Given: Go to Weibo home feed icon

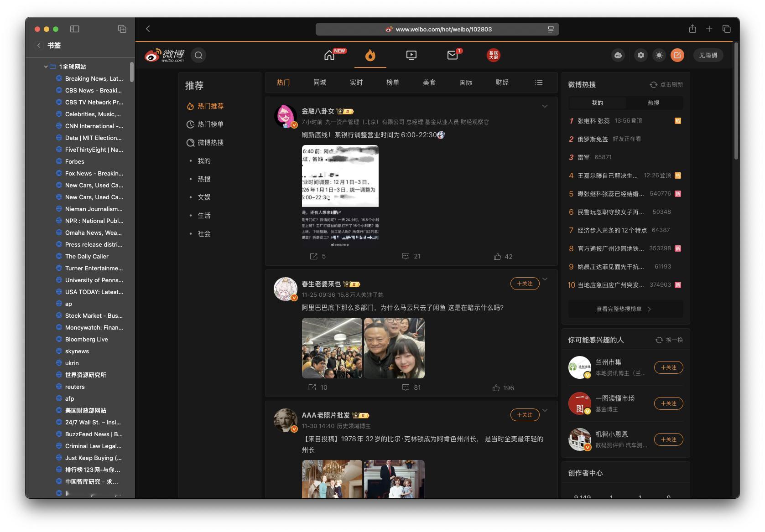Looking at the screenshot, I should [329, 55].
